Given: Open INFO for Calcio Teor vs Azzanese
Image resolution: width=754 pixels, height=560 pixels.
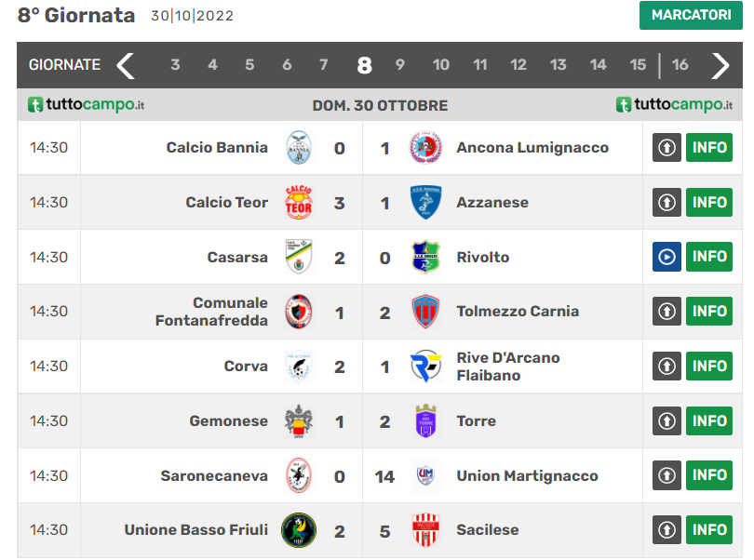Looking at the screenshot, I should [709, 203].
